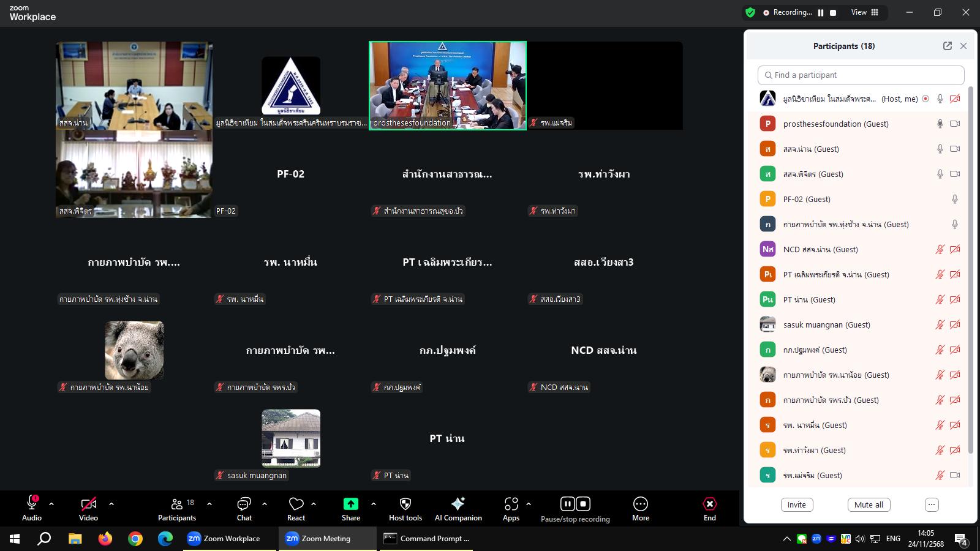Select the prosthesesfoundation video tile

point(448,86)
